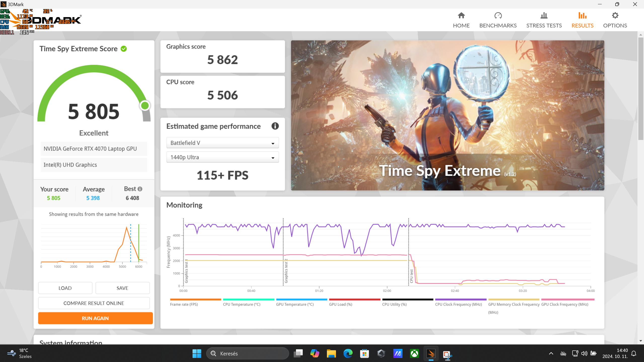The height and width of the screenshot is (362, 644).
Task: Open the Copilot taskbar icon
Action: [x=315, y=353]
